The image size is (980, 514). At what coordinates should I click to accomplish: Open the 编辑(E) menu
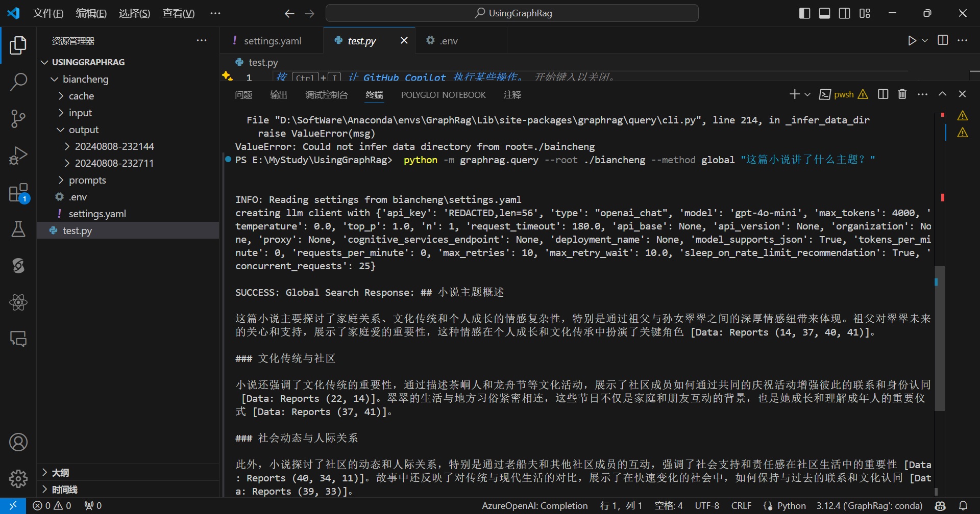pyautogui.click(x=91, y=13)
